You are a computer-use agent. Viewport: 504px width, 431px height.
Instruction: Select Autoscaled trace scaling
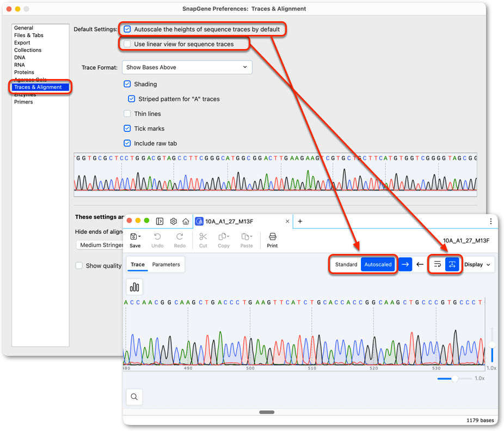(x=378, y=264)
